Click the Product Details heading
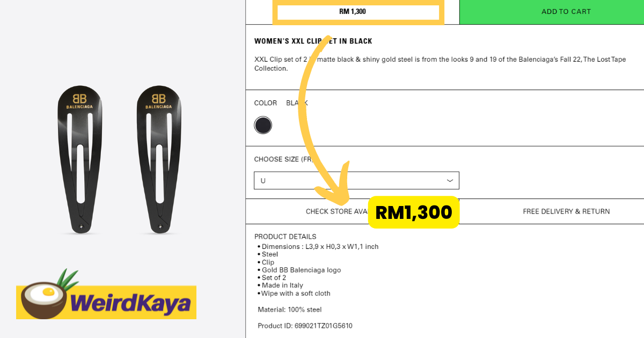This screenshot has width=644, height=338. click(285, 237)
